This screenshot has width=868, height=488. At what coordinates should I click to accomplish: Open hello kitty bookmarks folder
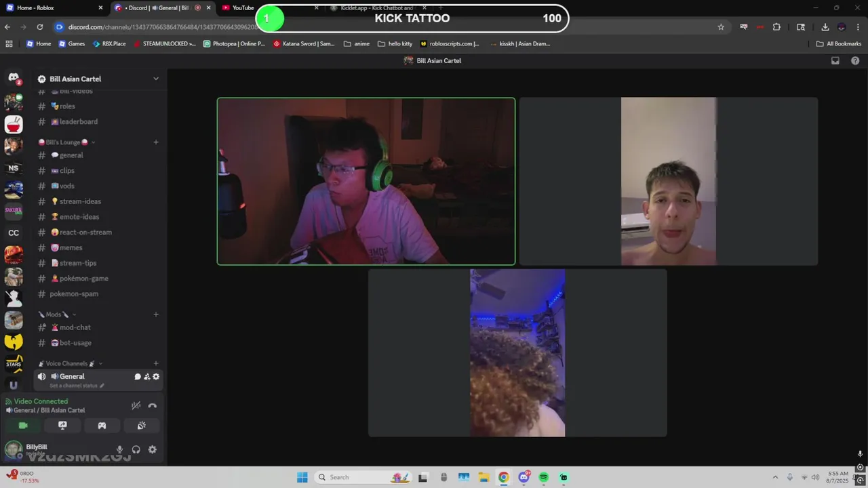coord(395,43)
